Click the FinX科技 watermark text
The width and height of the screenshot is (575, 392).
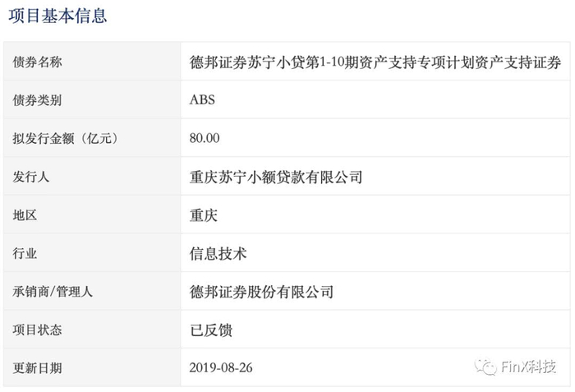point(528,367)
